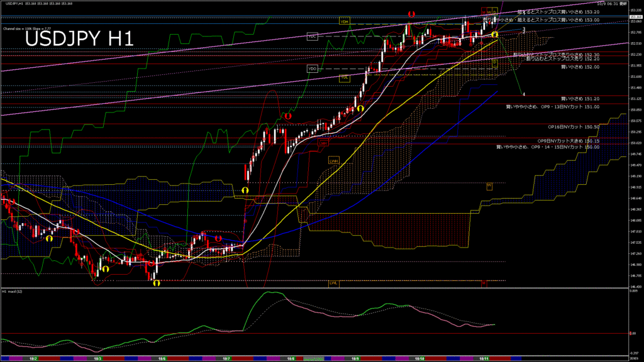Screen dimensions: 644x362
Task: Click the H1 macd (12) indicator label
Action: (x=13, y=292)
